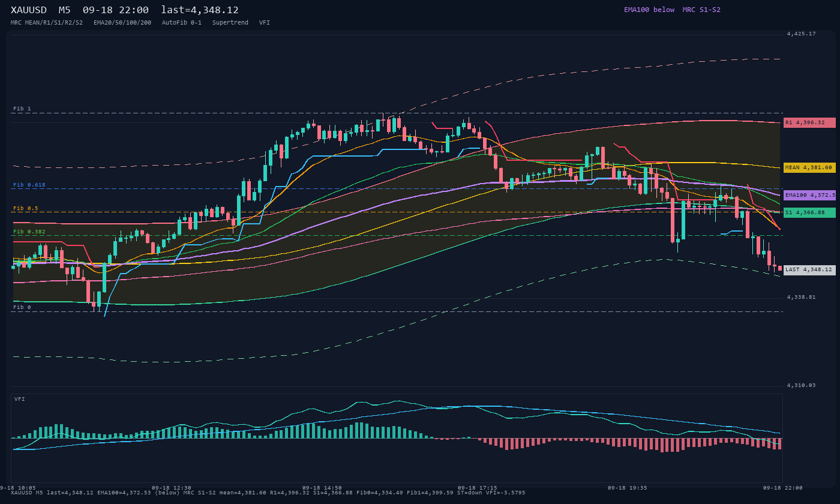
Task: Click the Fib 0.5 level label
Action: pyautogui.click(x=26, y=208)
